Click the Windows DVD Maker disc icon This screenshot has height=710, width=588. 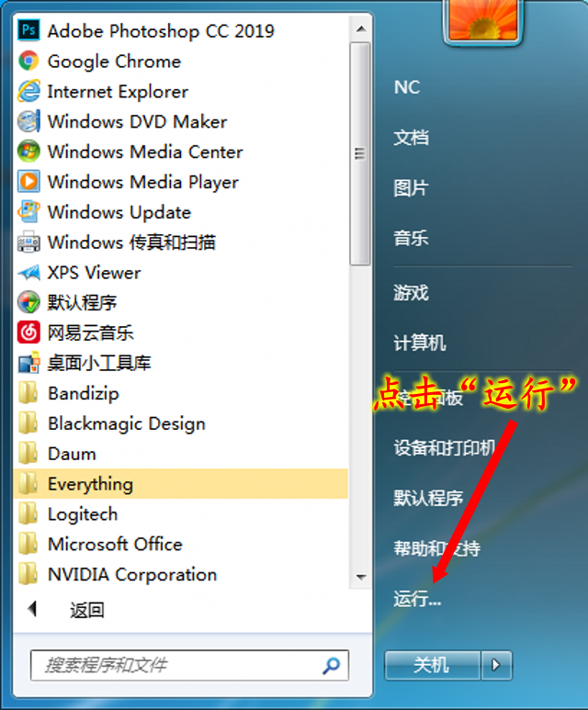28,121
